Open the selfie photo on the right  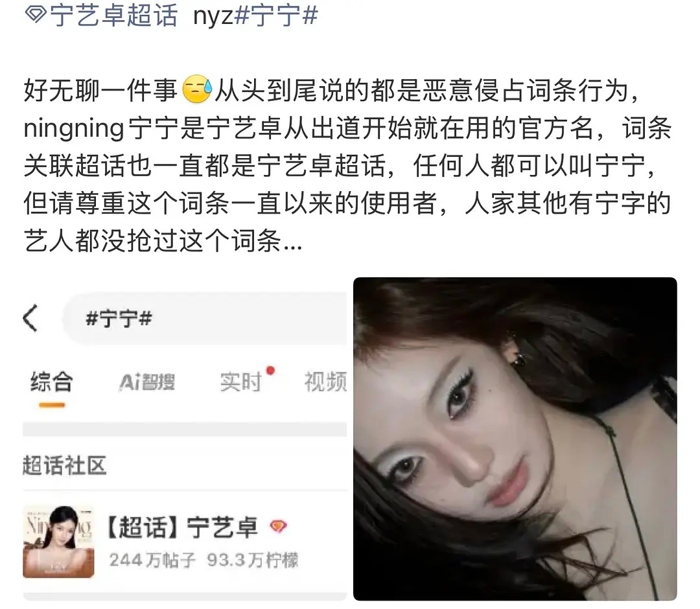[x=515, y=439]
